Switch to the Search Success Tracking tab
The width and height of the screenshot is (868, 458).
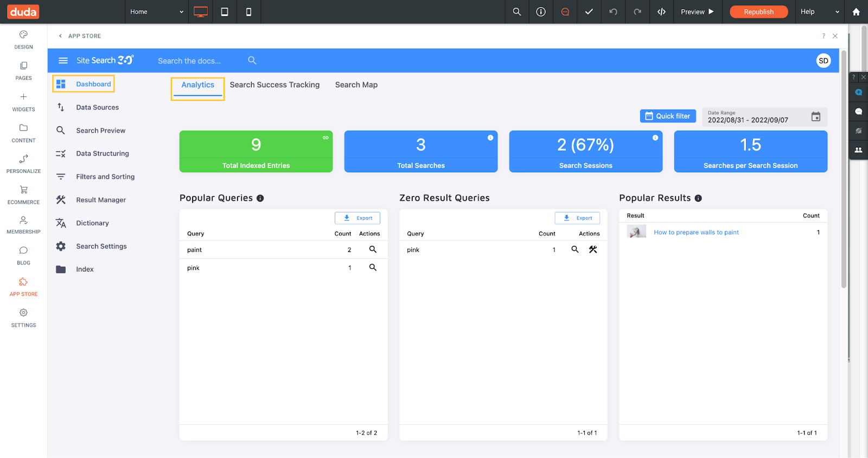click(x=275, y=85)
